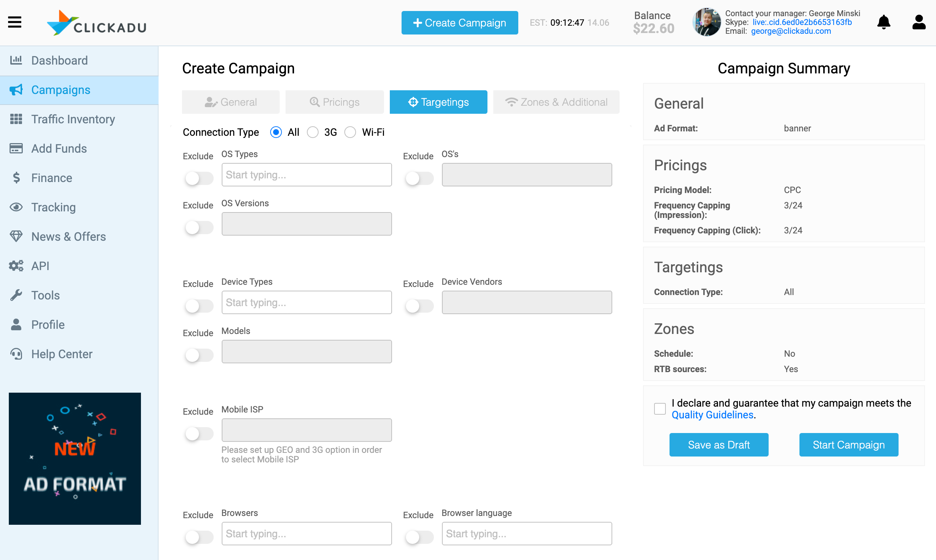Open the hamburger menu icon

pyautogui.click(x=15, y=22)
